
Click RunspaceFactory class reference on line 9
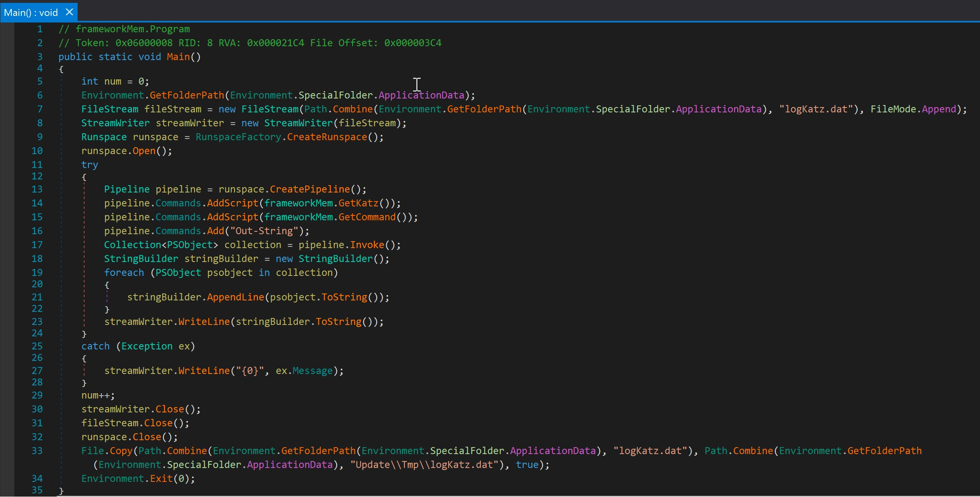point(239,137)
